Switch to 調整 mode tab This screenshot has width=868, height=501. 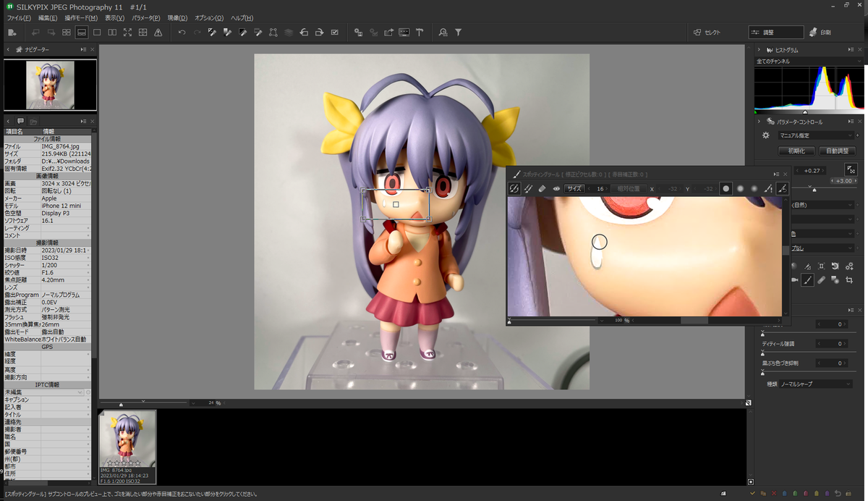[776, 32]
